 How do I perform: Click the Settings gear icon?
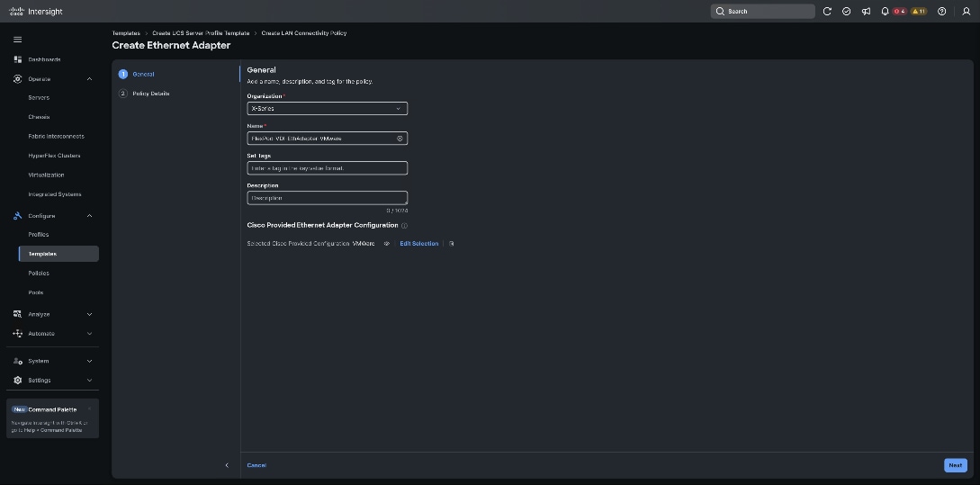[x=17, y=380]
